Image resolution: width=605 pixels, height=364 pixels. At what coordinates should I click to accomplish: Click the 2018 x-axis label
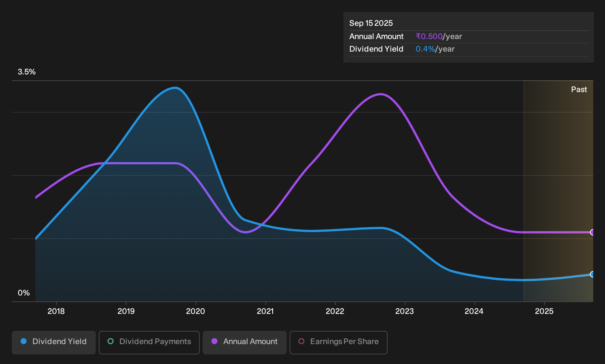coord(56,311)
